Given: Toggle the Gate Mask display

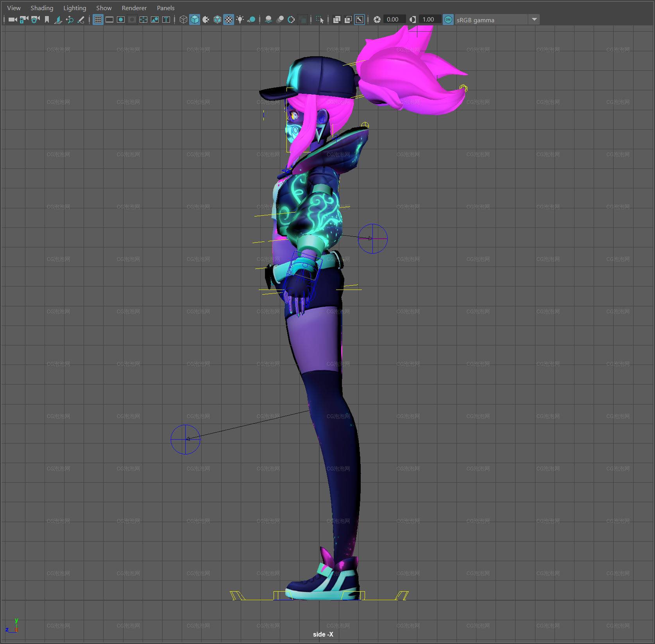Looking at the screenshot, I should coord(132,20).
